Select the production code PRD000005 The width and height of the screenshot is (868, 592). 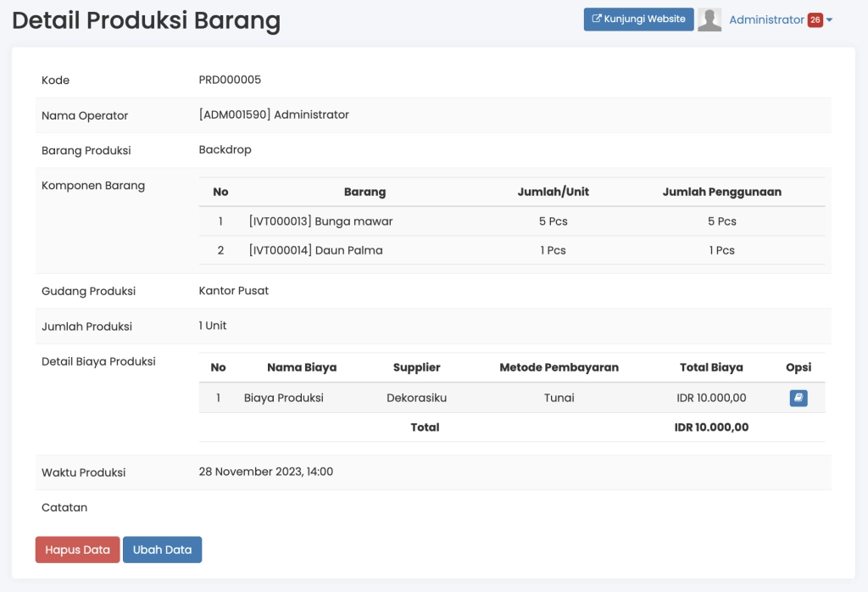point(230,80)
